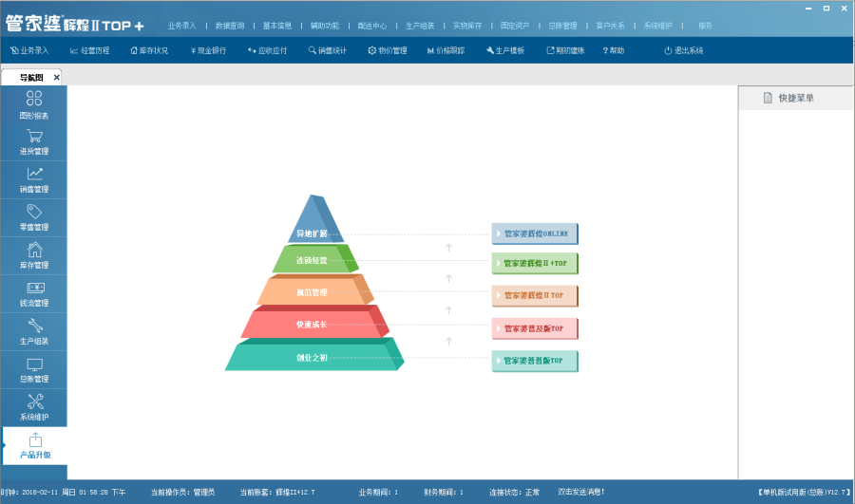Viewport: 855px width, 504px height.
Task: Open the 固定资产 top menu
Action: [515, 26]
